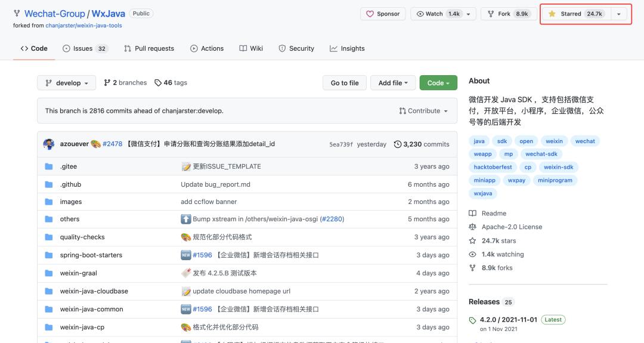Open the develop branch dropdown
This screenshot has height=343, width=644.
pos(67,82)
